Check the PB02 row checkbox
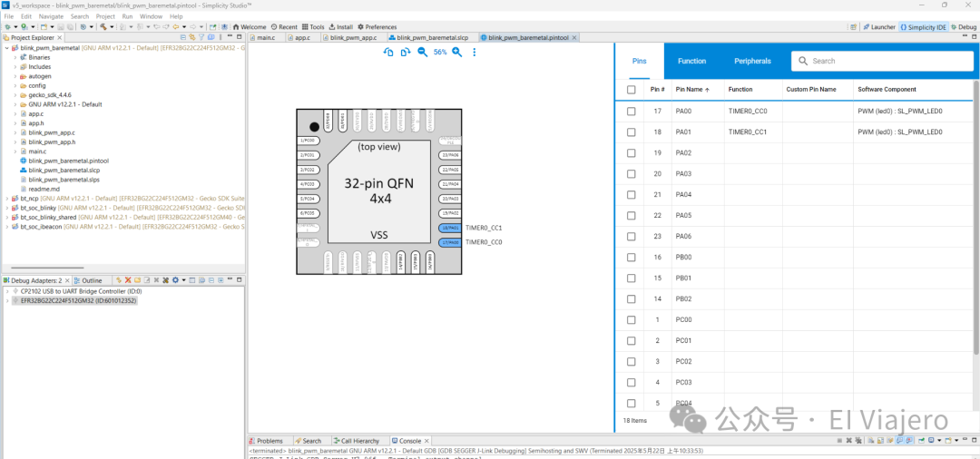Screen dimensions: 980x459 632,298
